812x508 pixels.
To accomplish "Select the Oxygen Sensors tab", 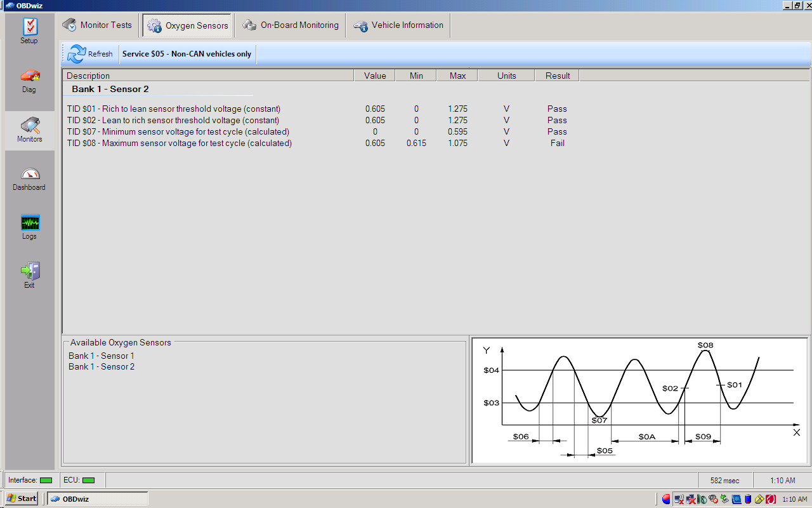I will [188, 25].
